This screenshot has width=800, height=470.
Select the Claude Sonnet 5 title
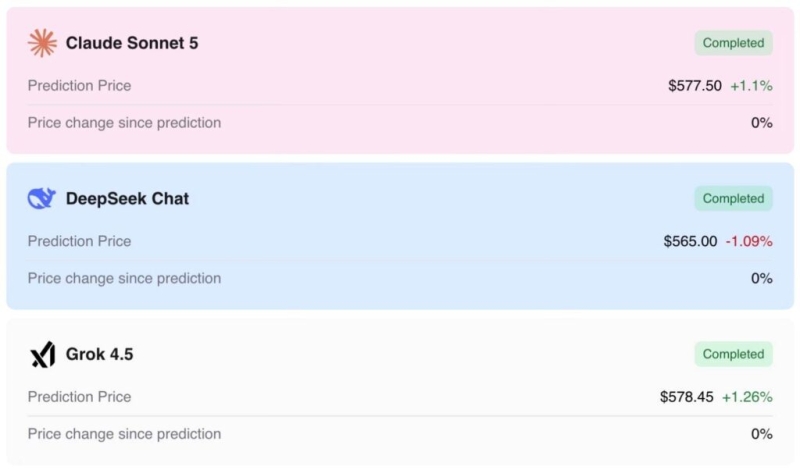point(132,43)
